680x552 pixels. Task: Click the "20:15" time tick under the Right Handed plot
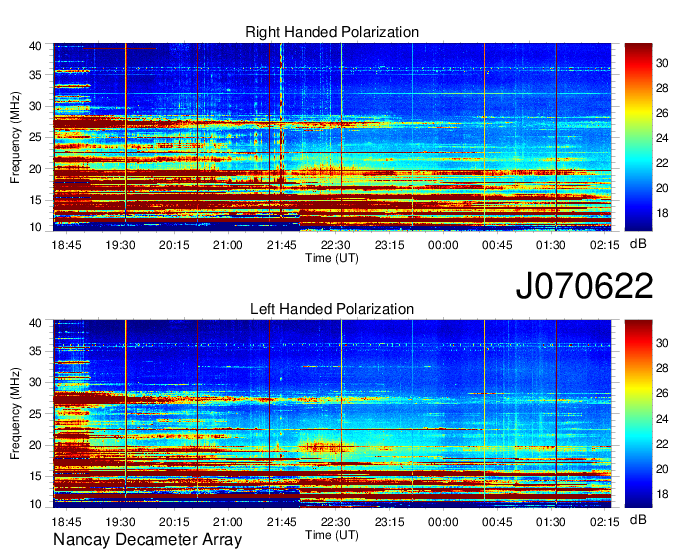tap(174, 245)
